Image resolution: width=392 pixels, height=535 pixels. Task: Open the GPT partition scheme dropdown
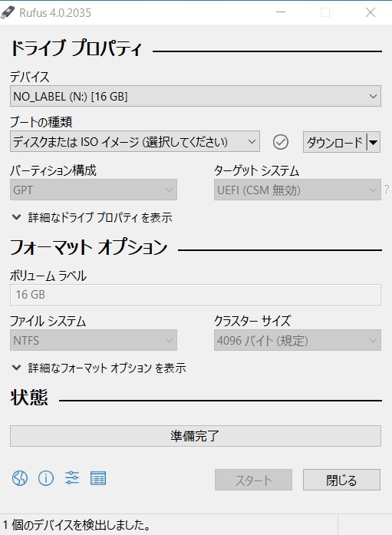click(x=94, y=190)
